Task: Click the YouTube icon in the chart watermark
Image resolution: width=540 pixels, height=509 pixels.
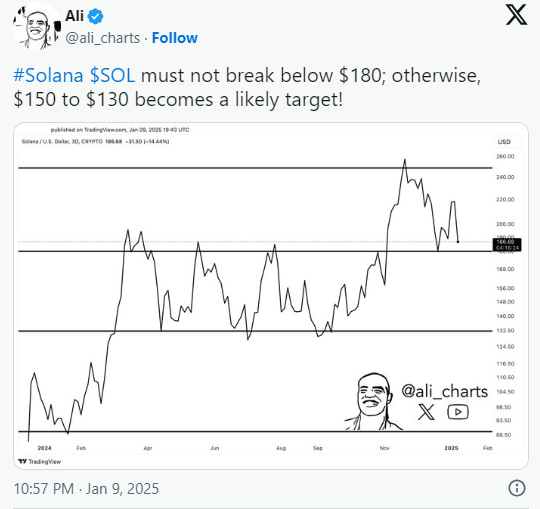Action: coord(458,412)
